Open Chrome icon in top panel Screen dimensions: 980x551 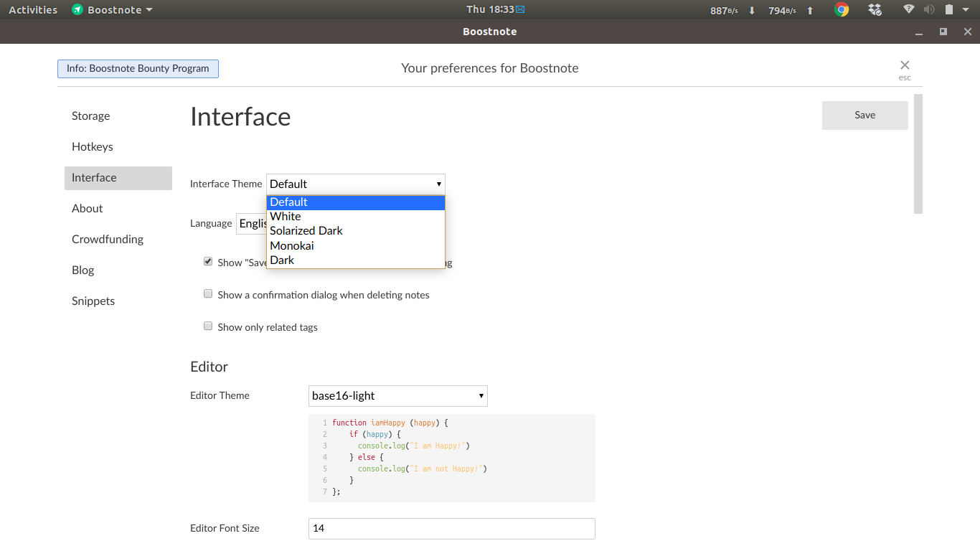[842, 9]
